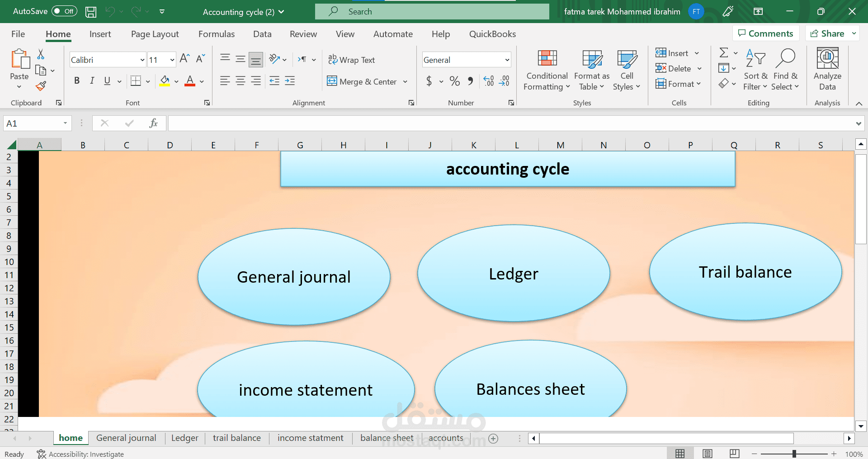Switch to the Formulas ribbon tab
Screen dimensions: 868x459
click(x=217, y=33)
